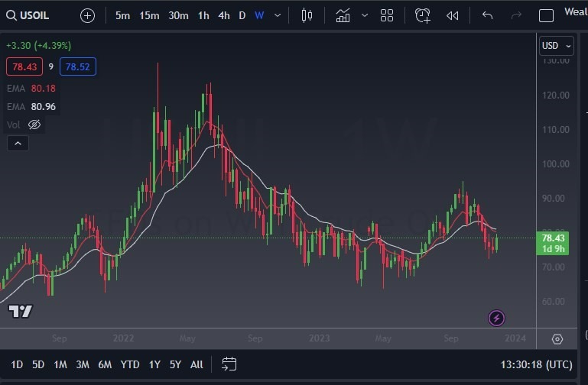The image size is (588, 385).
Task: Select the 6M date range
Action: tap(105, 364)
